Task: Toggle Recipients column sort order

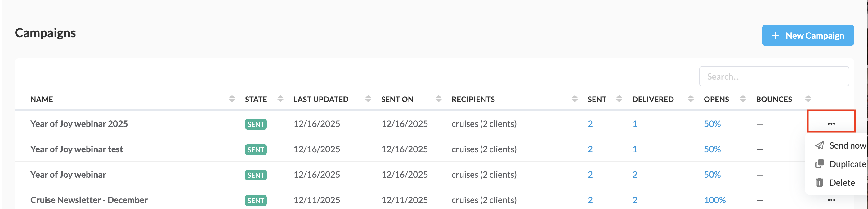Action: pyautogui.click(x=575, y=99)
